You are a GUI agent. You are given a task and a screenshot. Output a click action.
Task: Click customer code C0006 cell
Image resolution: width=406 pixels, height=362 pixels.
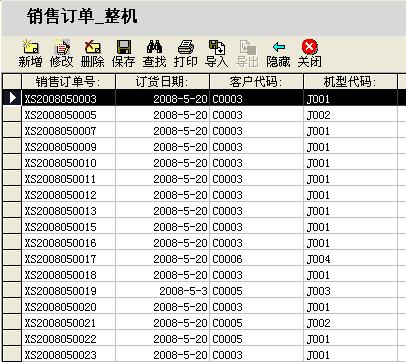pos(256,259)
